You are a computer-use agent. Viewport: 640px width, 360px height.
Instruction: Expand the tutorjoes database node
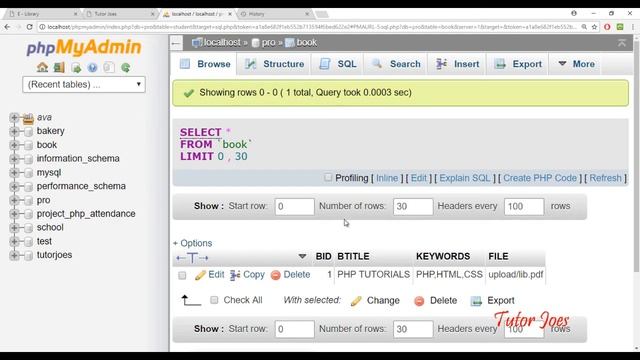click(14, 256)
